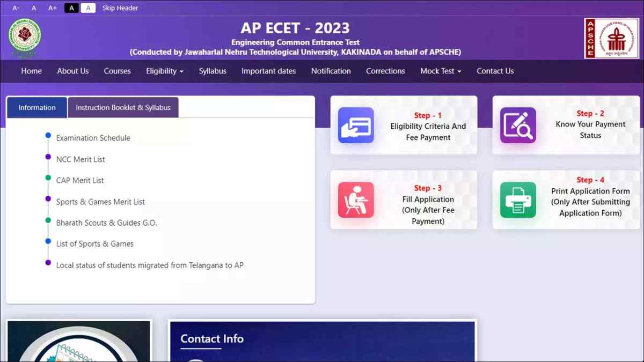Expand the Mock Test dropdown menu
This screenshot has width=644, height=362.
[440, 71]
